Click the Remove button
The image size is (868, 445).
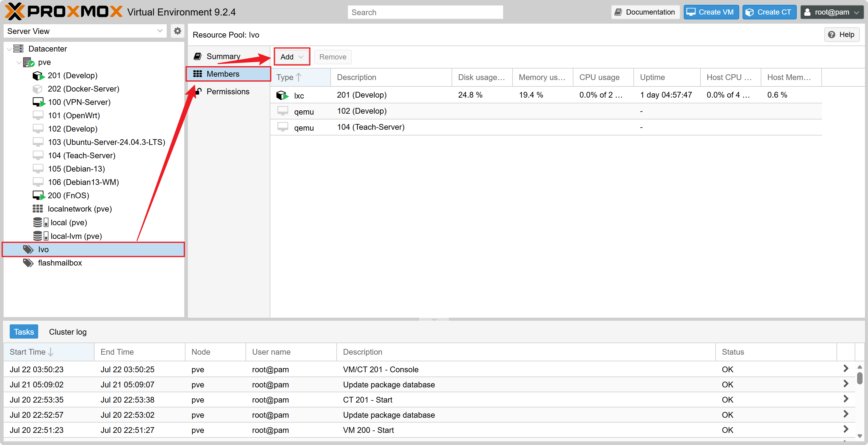tap(332, 57)
